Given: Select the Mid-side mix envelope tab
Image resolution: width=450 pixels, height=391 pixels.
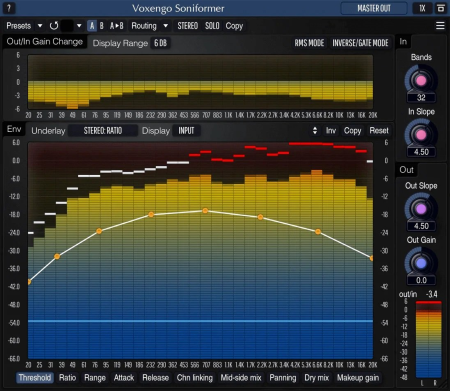Looking at the screenshot, I should pos(241,378).
